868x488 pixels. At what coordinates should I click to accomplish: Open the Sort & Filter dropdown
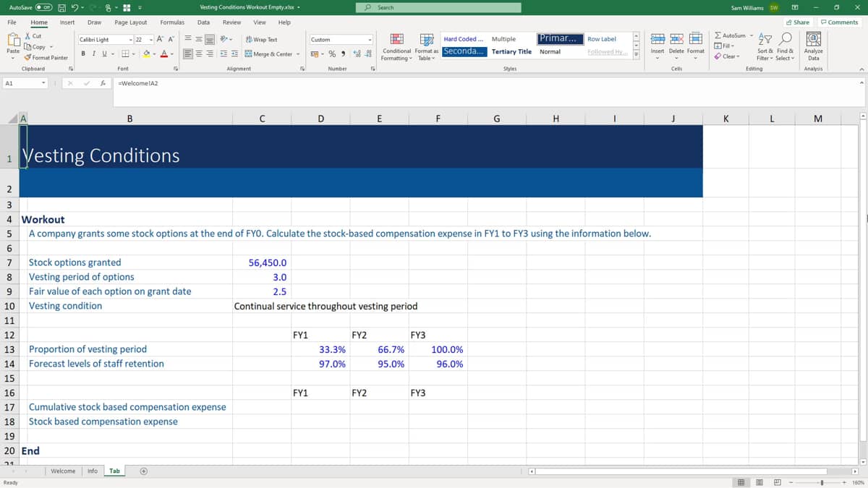765,46
